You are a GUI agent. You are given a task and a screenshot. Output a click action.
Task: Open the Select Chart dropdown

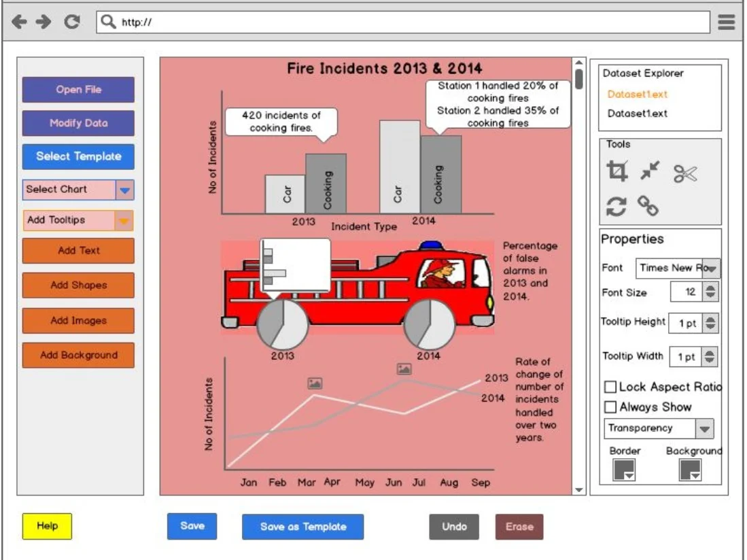click(x=78, y=190)
